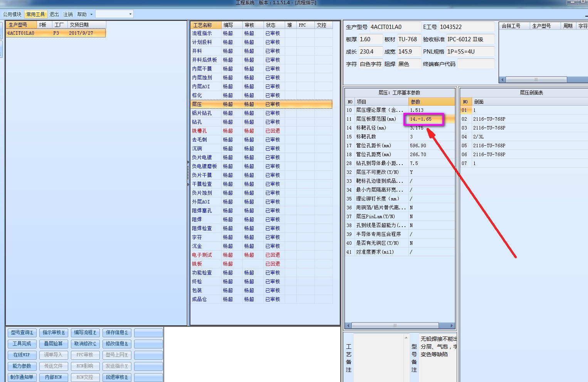Viewport: 588px width, 382px height.
Task: Select the 阻焊塞孔 process row
Action: coord(261,211)
